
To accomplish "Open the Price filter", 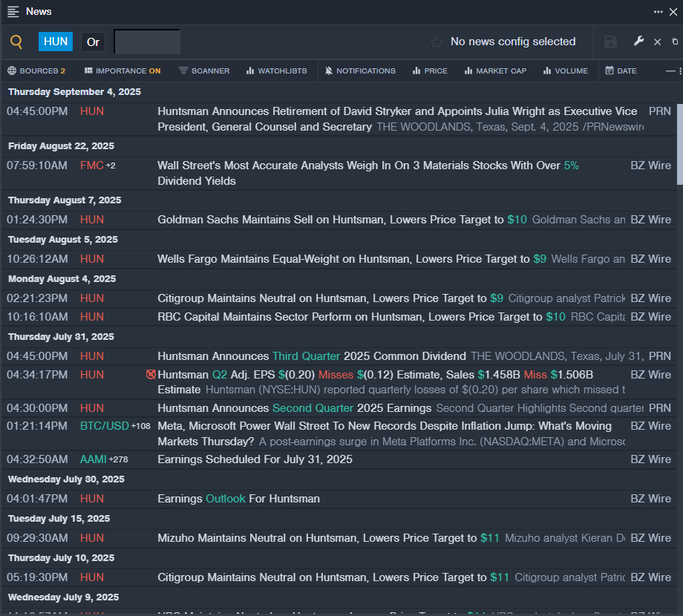I will pos(430,71).
